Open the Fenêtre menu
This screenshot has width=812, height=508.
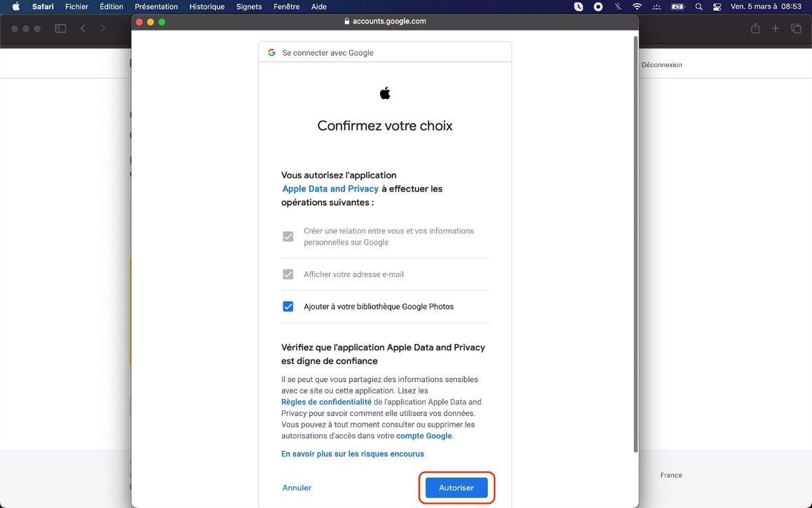[x=287, y=7]
